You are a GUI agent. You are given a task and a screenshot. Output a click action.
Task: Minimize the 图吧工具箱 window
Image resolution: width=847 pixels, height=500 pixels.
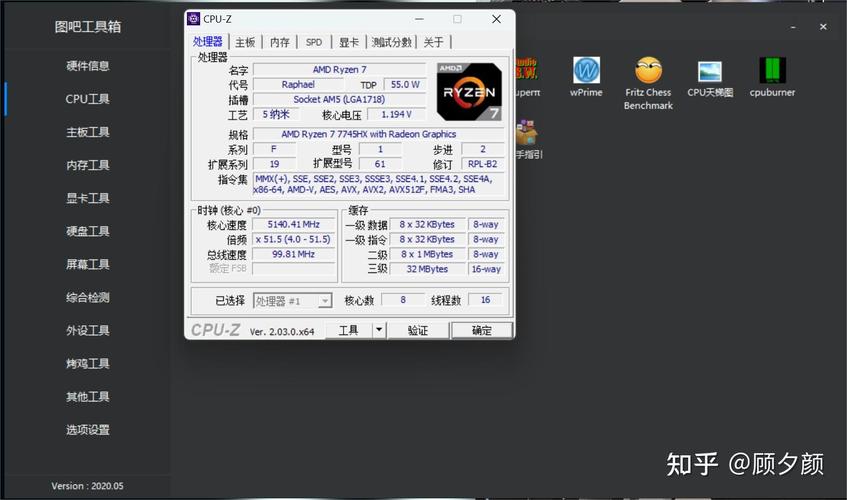793,26
